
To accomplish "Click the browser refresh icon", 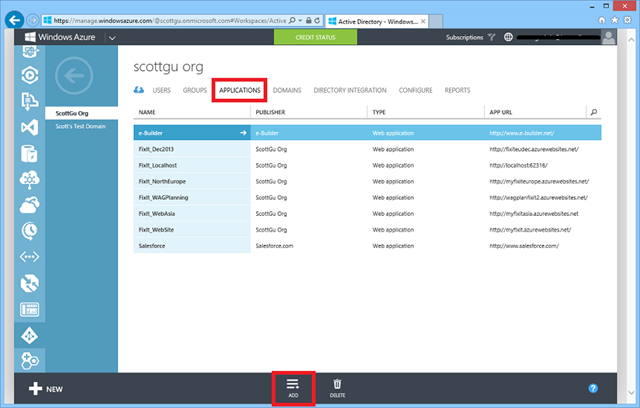I will 317,20.
